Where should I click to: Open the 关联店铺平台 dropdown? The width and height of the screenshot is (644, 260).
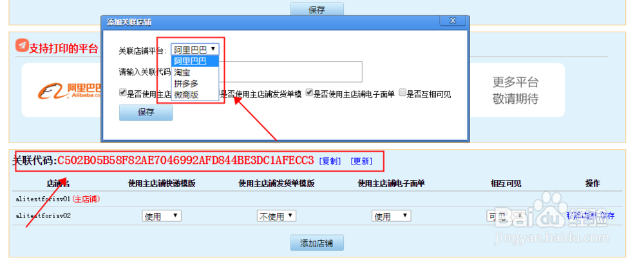[x=195, y=50]
